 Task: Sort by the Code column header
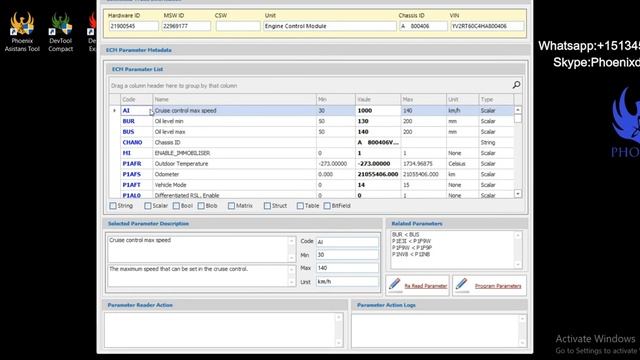pyautogui.click(x=136, y=99)
